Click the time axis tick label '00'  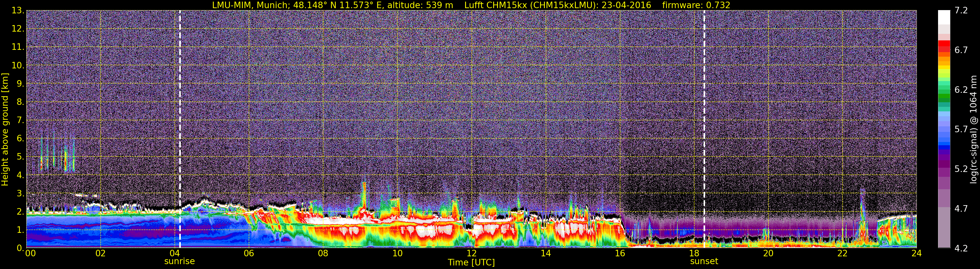(31, 254)
